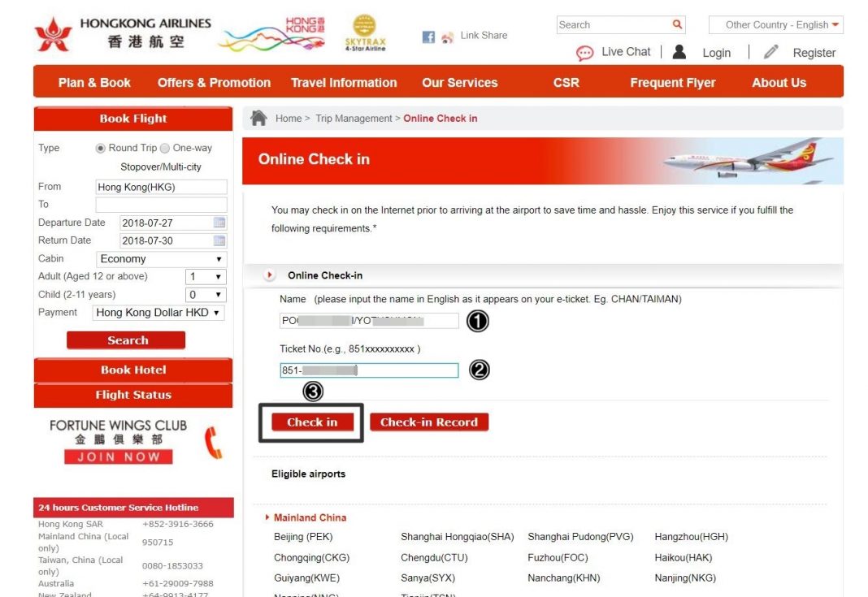
Task: Click the red Check in button
Action: [x=312, y=422]
